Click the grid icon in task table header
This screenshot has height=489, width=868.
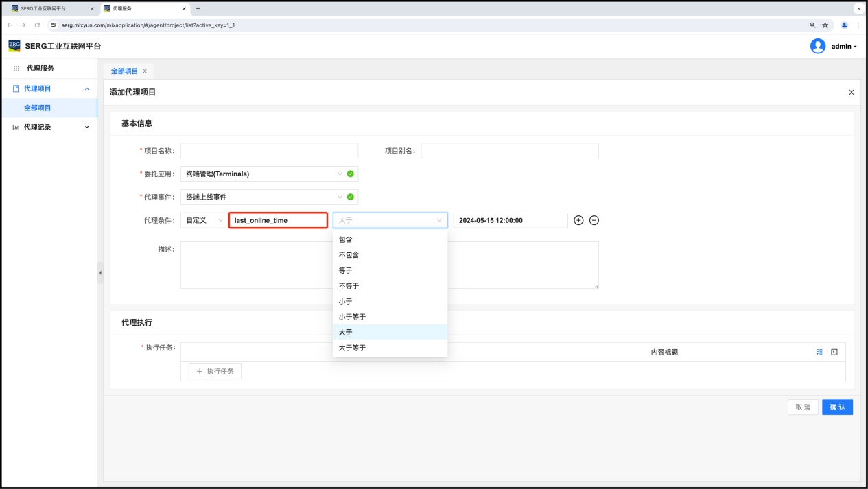[x=819, y=352]
